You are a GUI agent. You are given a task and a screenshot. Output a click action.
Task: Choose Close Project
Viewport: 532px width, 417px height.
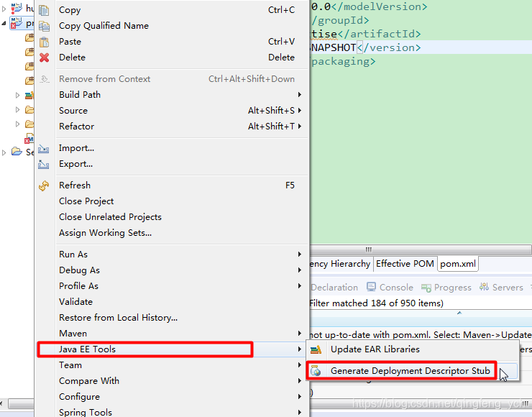173,201
